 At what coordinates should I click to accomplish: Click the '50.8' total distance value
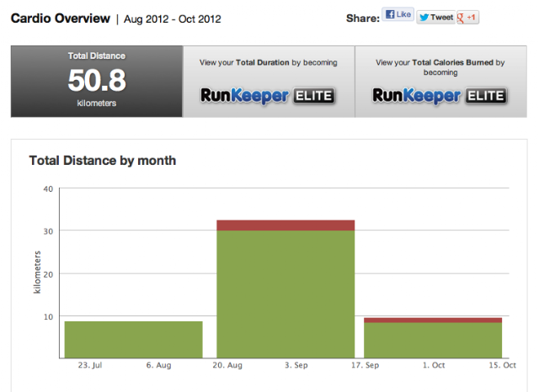[97, 80]
